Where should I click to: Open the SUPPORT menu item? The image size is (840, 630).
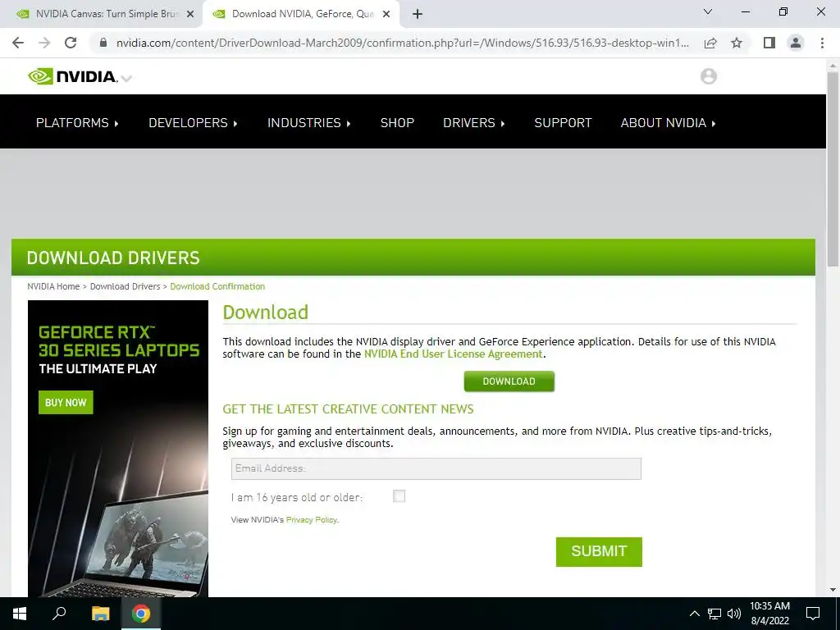coord(563,123)
